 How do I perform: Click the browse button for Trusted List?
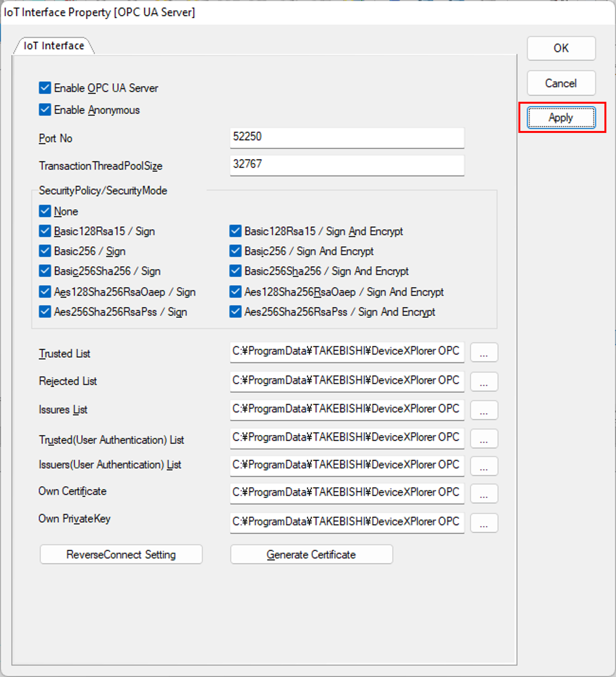click(484, 352)
